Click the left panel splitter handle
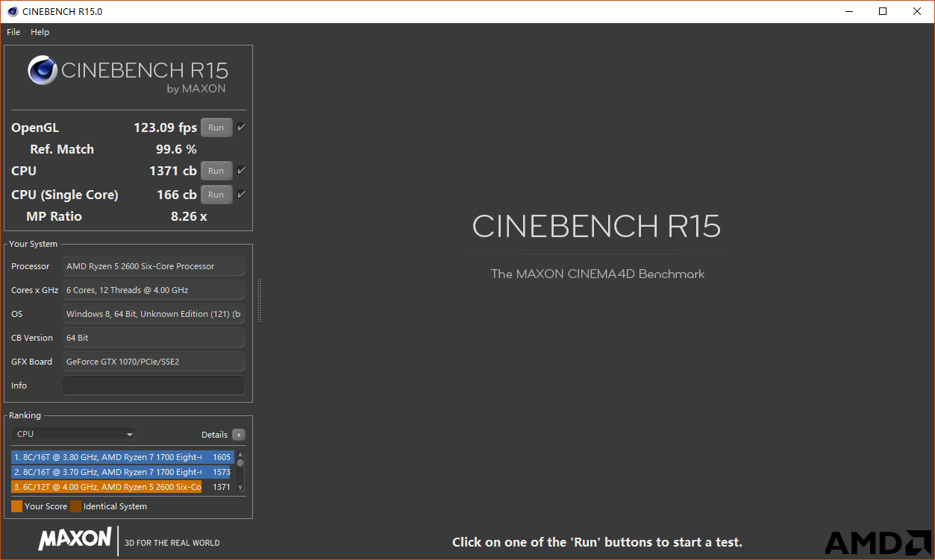 click(259, 300)
